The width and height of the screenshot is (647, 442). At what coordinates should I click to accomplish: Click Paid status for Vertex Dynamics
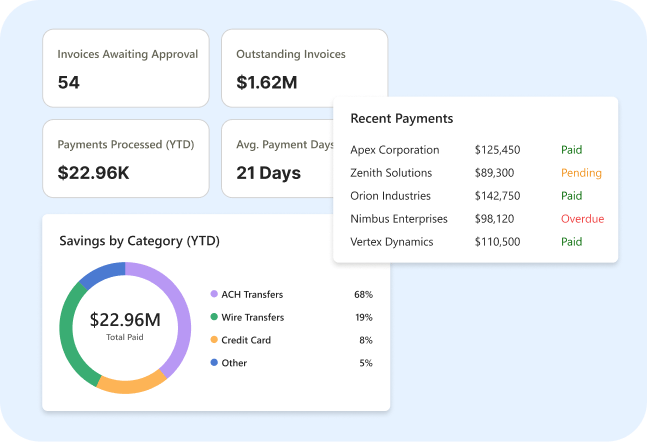[x=571, y=242]
